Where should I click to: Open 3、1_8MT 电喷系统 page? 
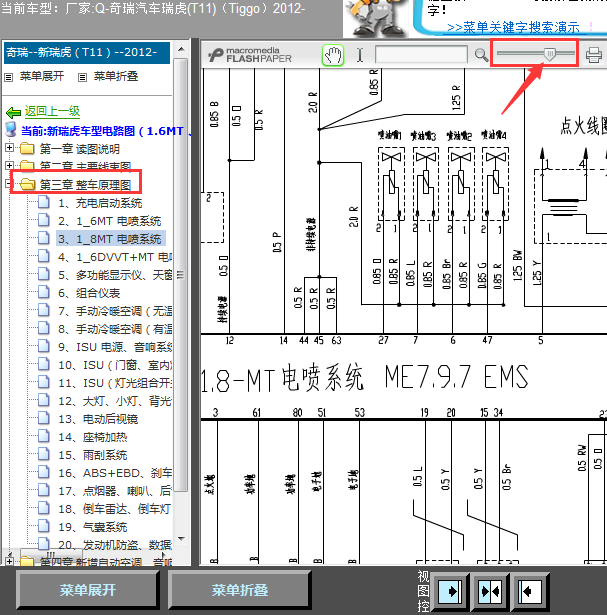click(110, 239)
